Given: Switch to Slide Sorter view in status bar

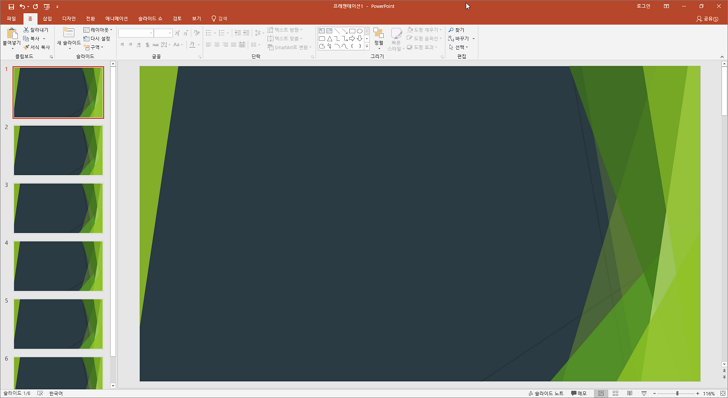Looking at the screenshot, I should [615, 393].
